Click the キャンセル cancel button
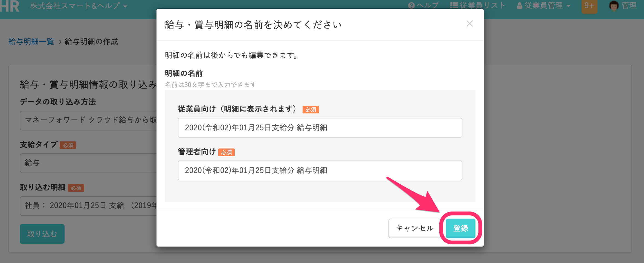This screenshot has width=644, height=263. [x=414, y=228]
